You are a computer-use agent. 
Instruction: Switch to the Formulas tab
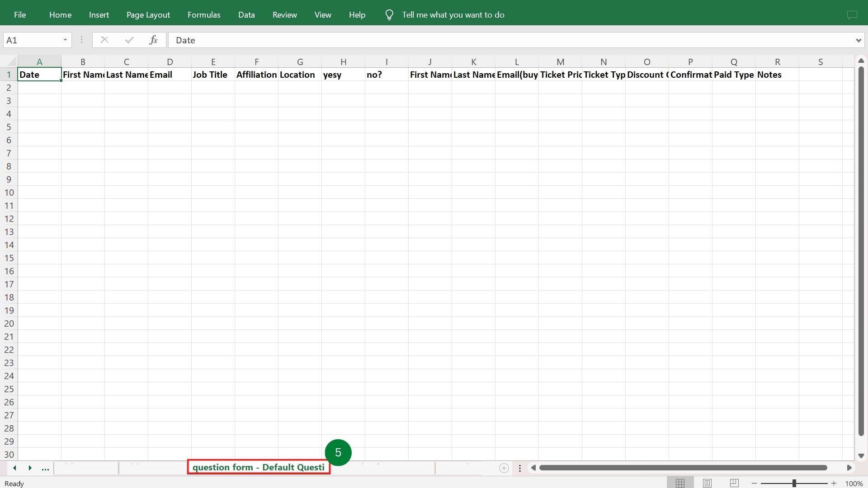click(204, 15)
